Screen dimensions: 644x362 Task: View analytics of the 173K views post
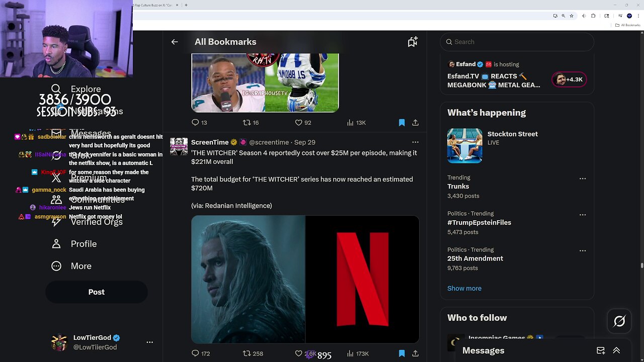(358, 354)
